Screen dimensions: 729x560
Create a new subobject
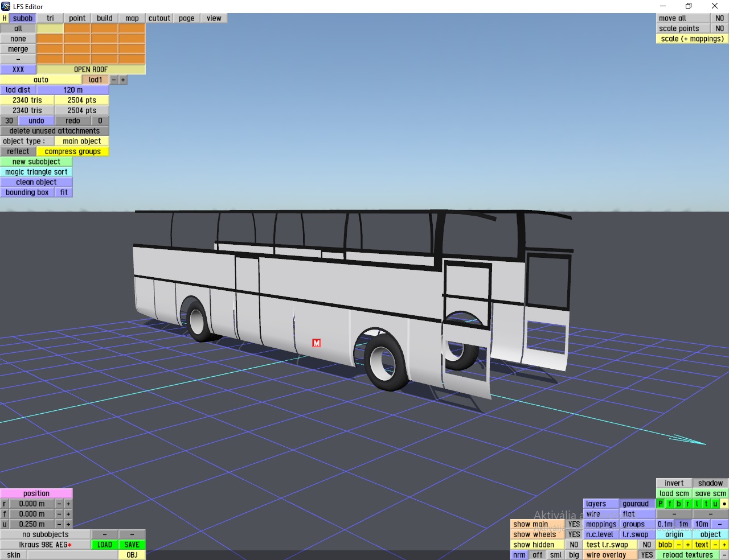pos(36,162)
